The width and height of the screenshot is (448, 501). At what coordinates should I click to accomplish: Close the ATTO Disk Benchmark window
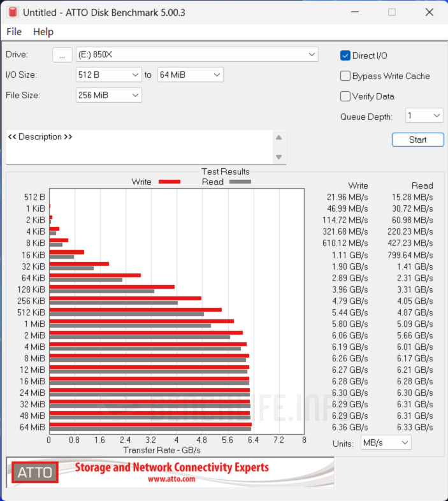pyautogui.click(x=430, y=12)
